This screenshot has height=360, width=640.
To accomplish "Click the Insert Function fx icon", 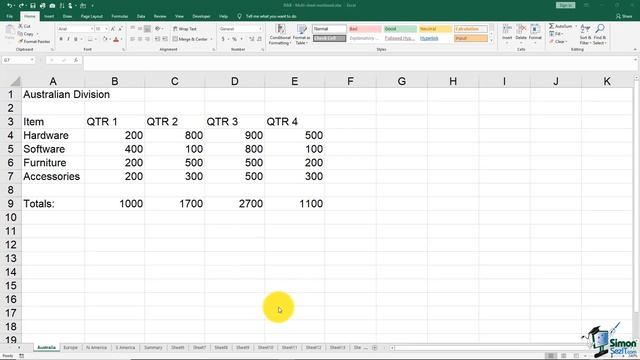I will coord(76,60).
